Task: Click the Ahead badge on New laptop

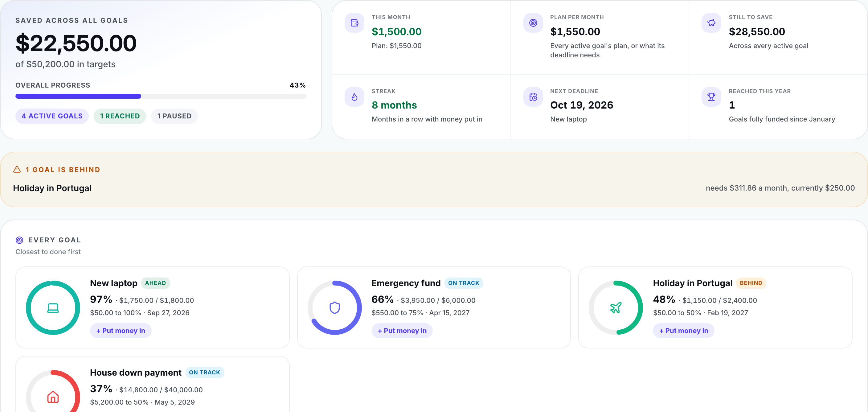Action: click(155, 283)
